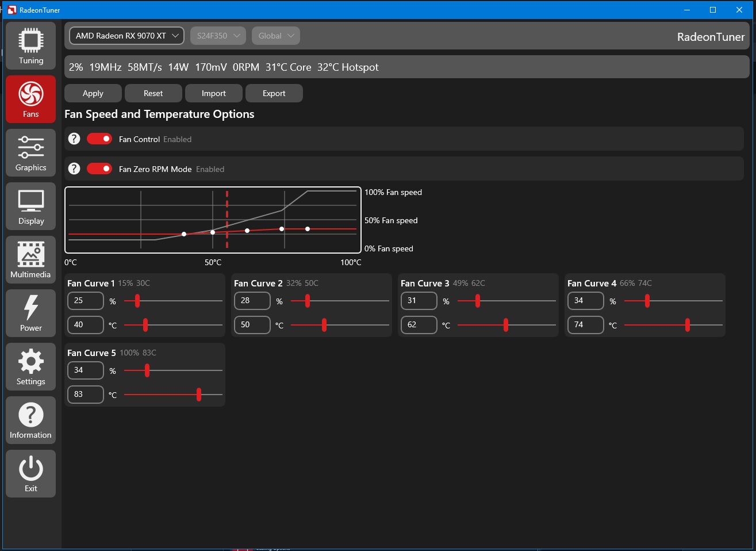This screenshot has width=756, height=551.
Task: Click the Export button
Action: coord(274,93)
